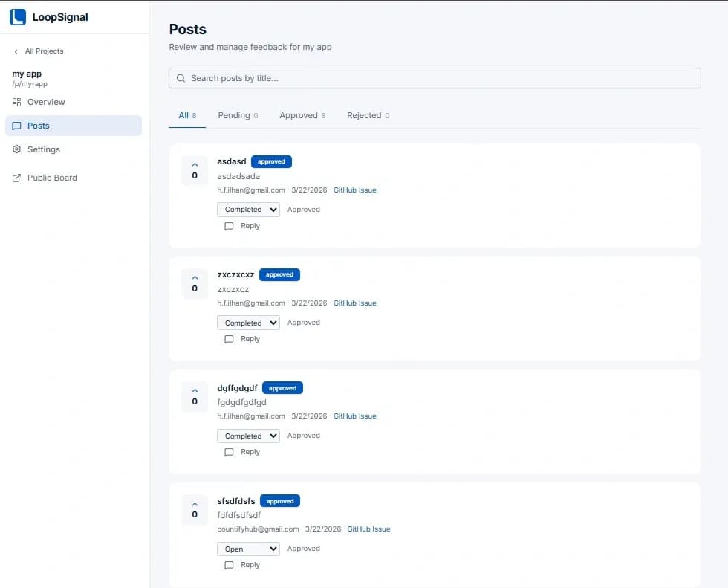The height and width of the screenshot is (588, 728).
Task: Switch to the Rejected tab
Action: [x=368, y=115]
